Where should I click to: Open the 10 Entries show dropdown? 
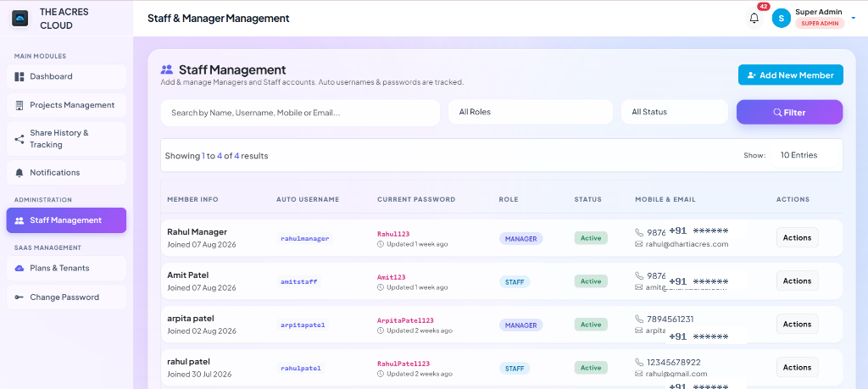804,155
